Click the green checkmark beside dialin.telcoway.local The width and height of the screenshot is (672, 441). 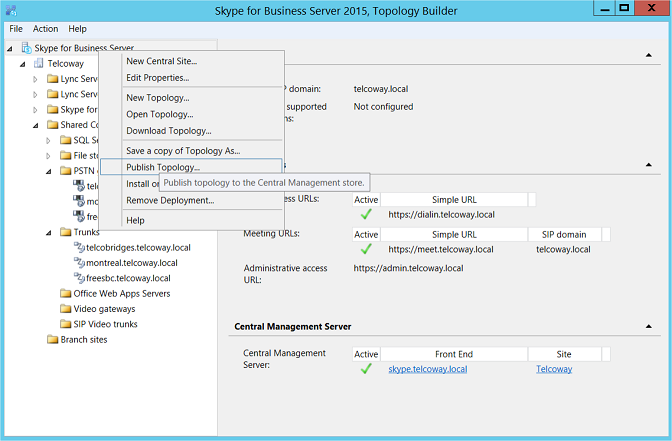pyautogui.click(x=366, y=214)
